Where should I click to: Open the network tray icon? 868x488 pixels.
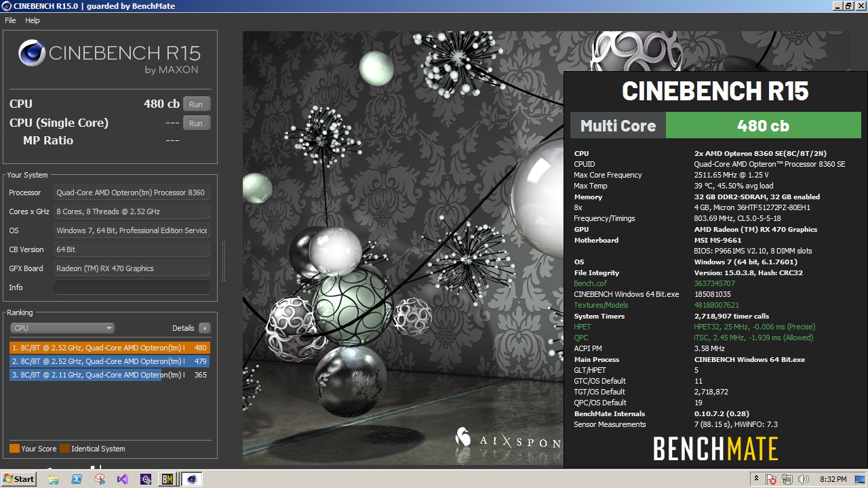(x=787, y=479)
